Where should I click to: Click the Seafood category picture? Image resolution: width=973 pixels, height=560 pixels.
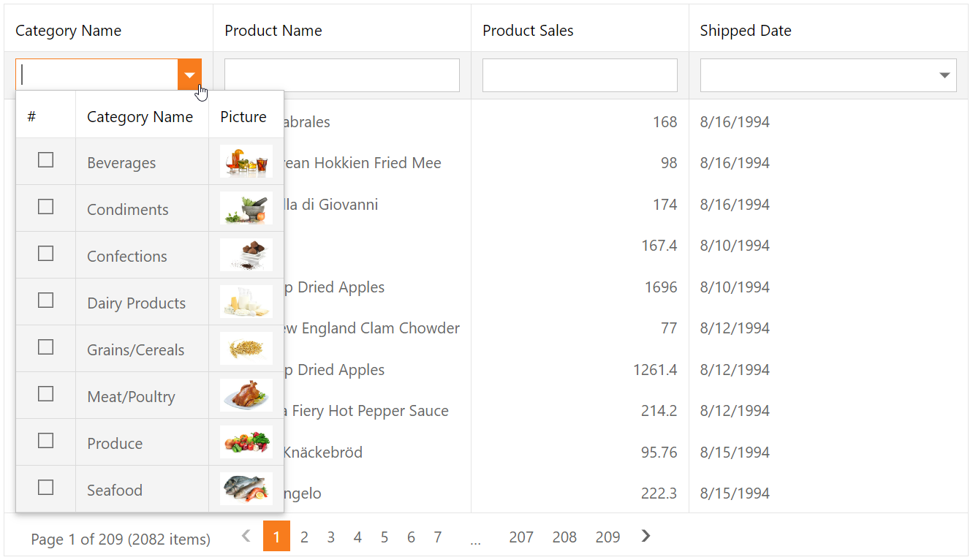(246, 489)
